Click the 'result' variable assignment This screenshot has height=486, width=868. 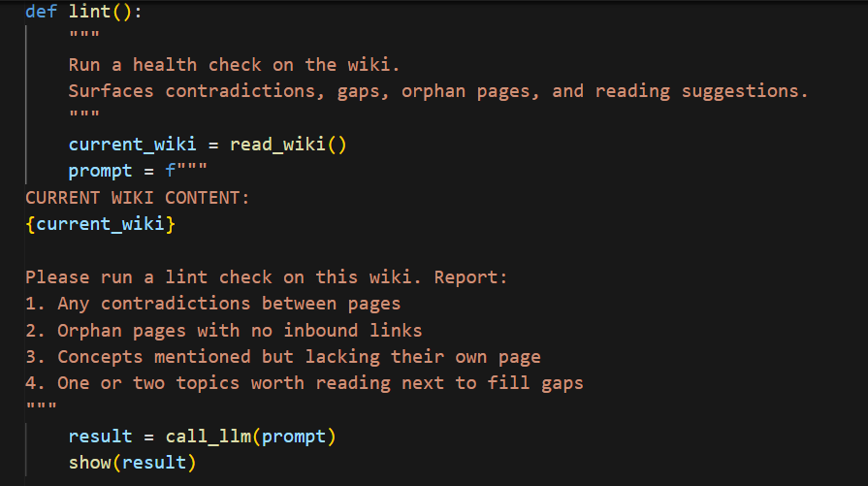(x=100, y=437)
